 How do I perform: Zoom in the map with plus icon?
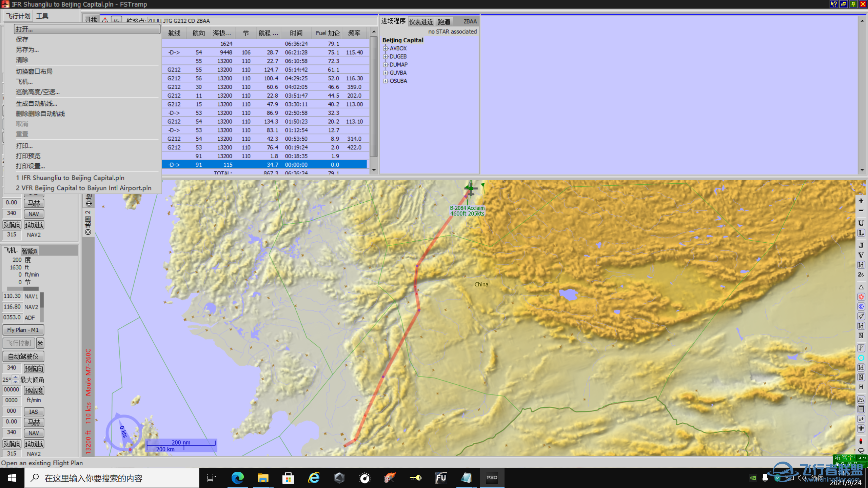[x=861, y=201]
